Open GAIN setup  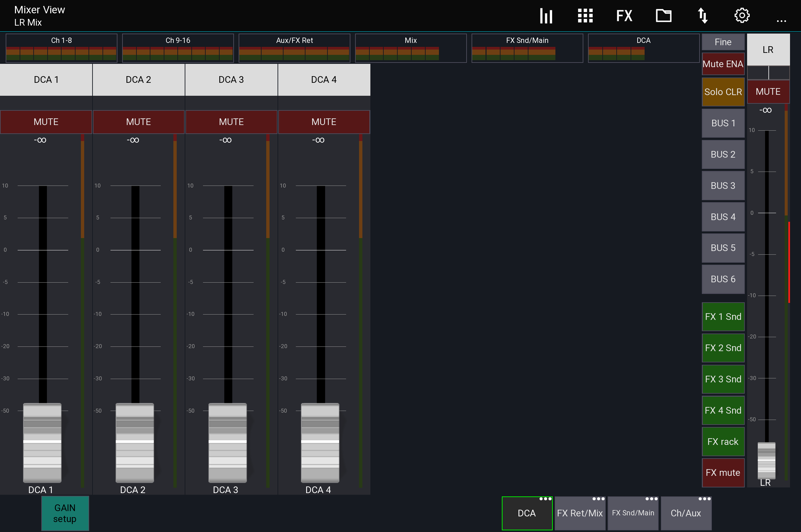65,513
